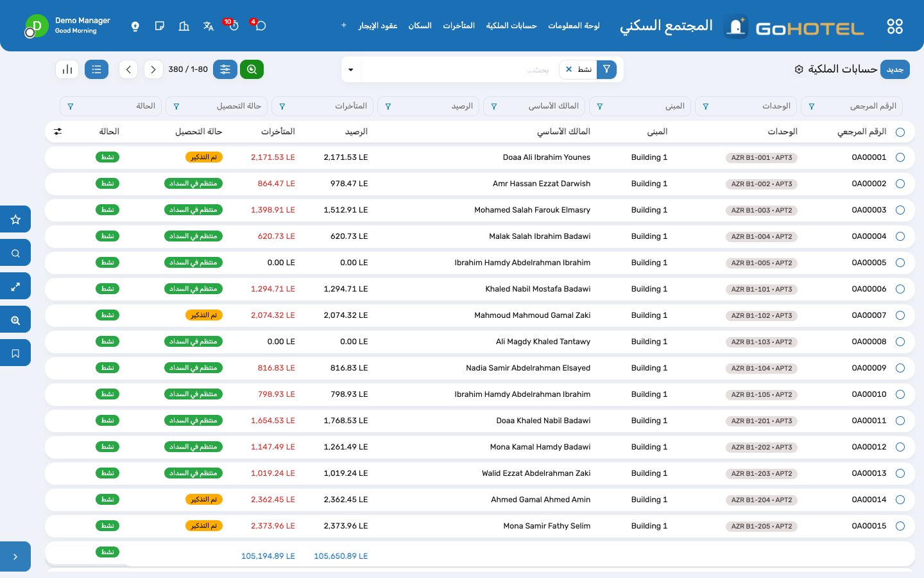Click the green search magnifier button
924x578 pixels.
tap(252, 69)
